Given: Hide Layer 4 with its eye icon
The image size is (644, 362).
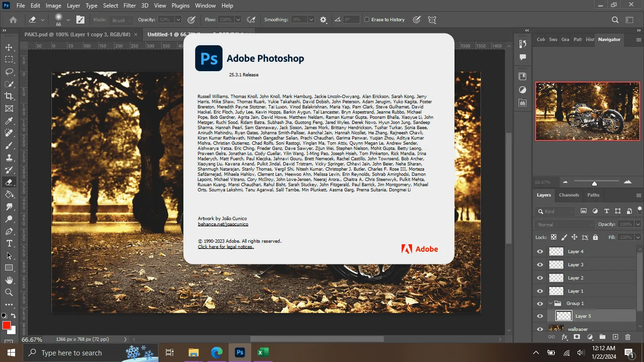Looking at the screenshot, I should coord(540,251).
